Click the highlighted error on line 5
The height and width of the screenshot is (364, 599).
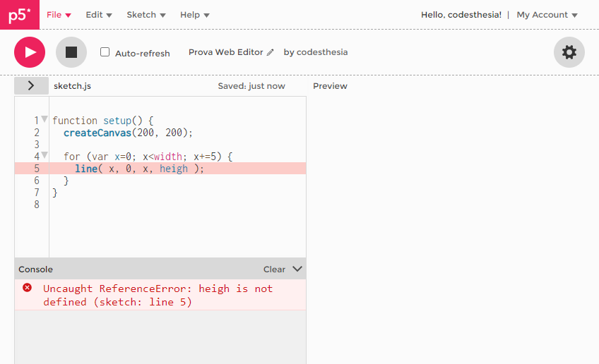tap(160, 169)
